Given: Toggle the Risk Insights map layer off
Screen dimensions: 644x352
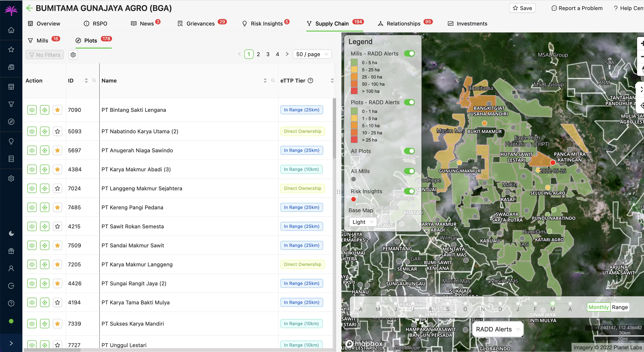Looking at the screenshot, I should (409, 191).
